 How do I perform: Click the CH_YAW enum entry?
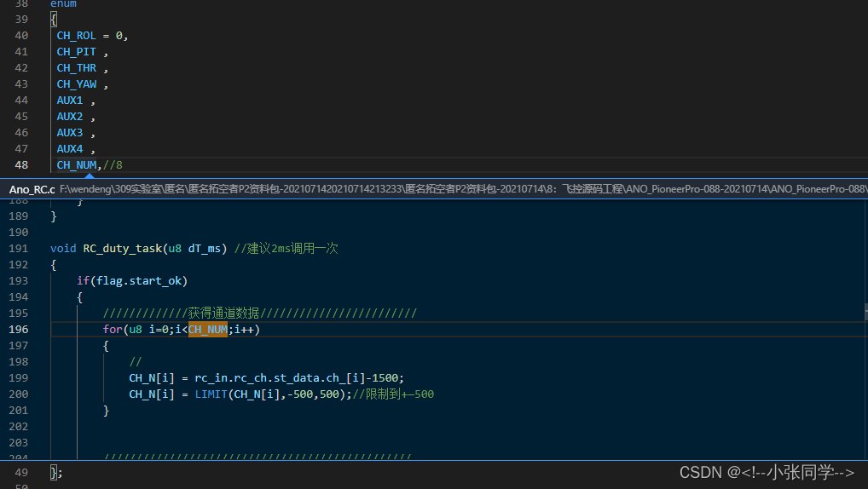pos(77,84)
